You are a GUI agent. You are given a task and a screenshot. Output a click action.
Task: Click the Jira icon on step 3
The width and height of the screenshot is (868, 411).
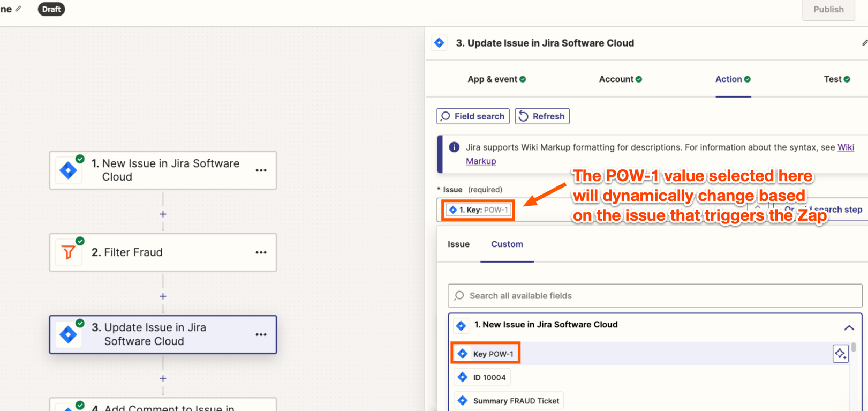(x=68, y=334)
